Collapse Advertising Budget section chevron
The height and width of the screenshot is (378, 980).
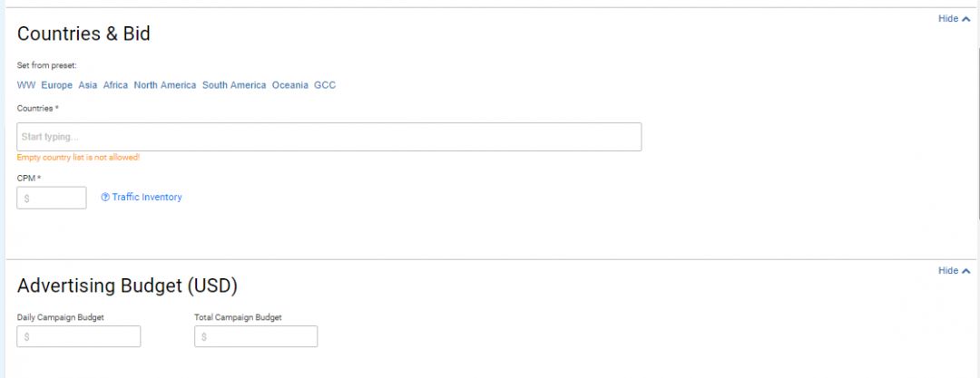click(x=966, y=271)
